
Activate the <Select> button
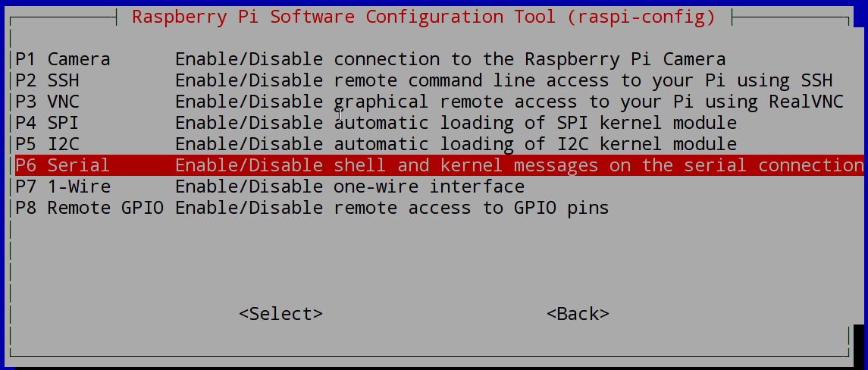[280, 313]
